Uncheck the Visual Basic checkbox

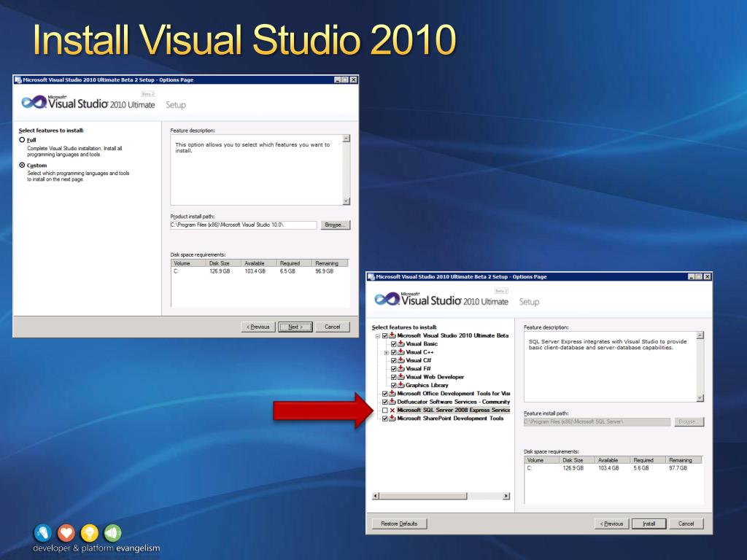393,344
